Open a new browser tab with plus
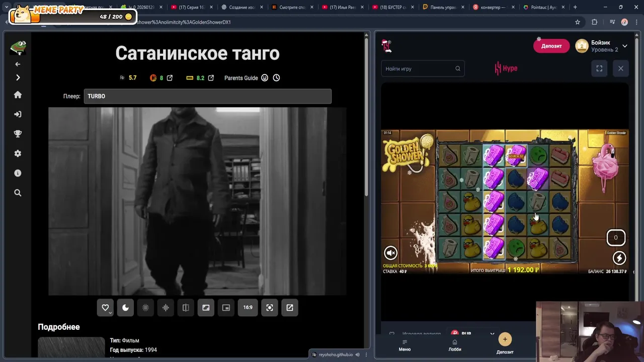This screenshot has width=644, height=362. point(575,7)
